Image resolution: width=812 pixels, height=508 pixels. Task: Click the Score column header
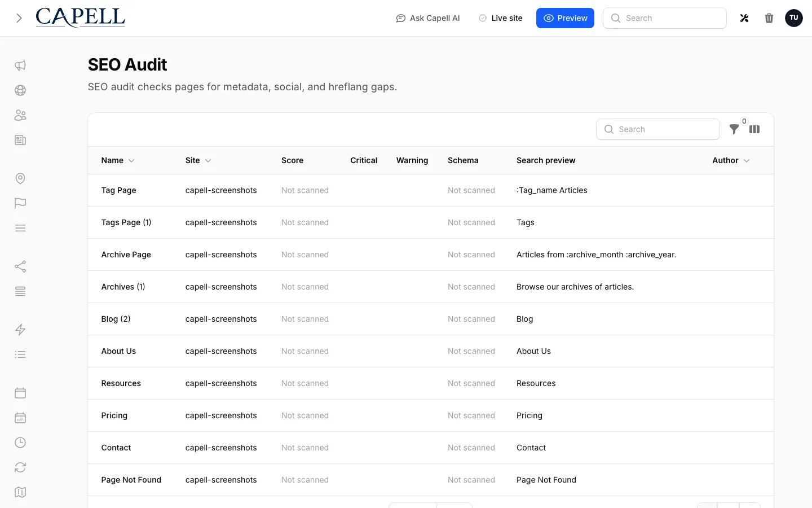point(292,160)
